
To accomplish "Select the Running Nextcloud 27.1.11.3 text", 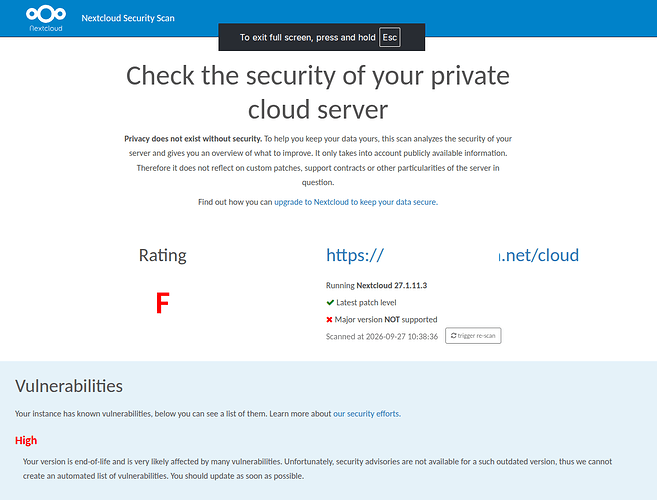I will 376,285.
